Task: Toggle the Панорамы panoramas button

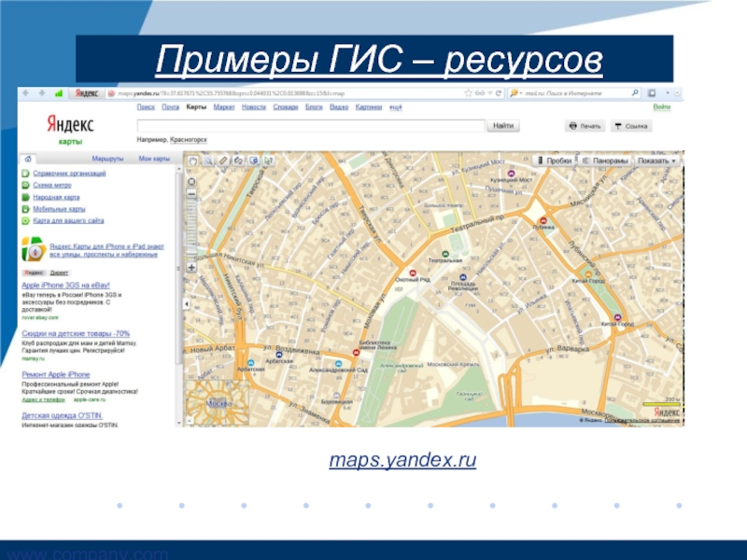Action: click(605, 161)
